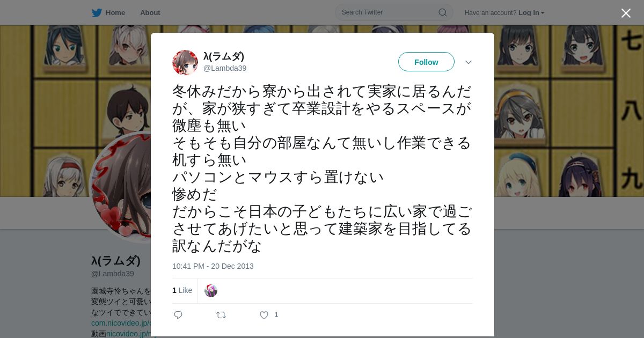644x338 pixels.
Task: Click the reply speech bubble icon
Action: 178,315
